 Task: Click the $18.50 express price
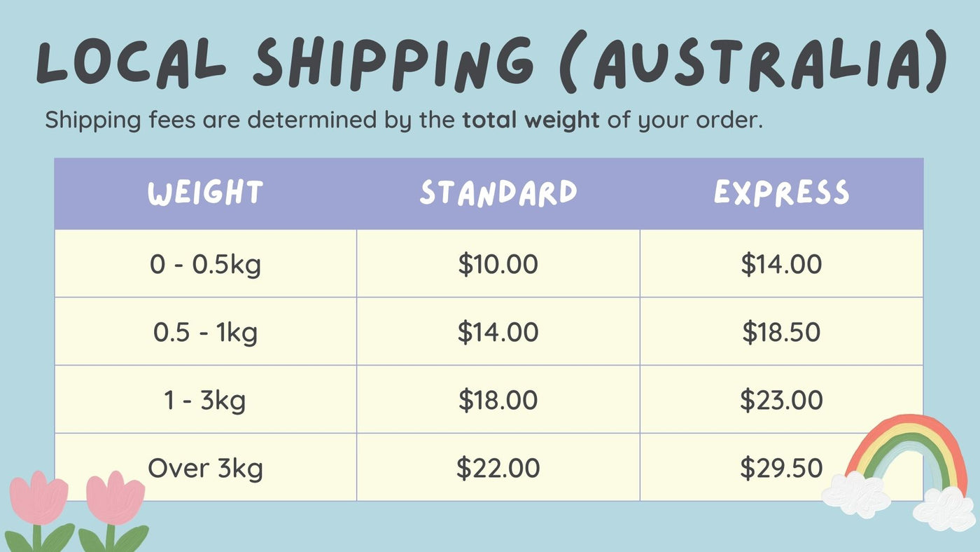click(x=781, y=331)
